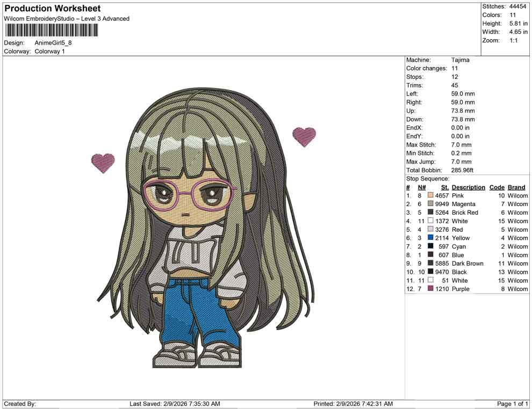Select the Magenta 9949 thread swatch
532x409 pixels.
[x=430, y=204]
